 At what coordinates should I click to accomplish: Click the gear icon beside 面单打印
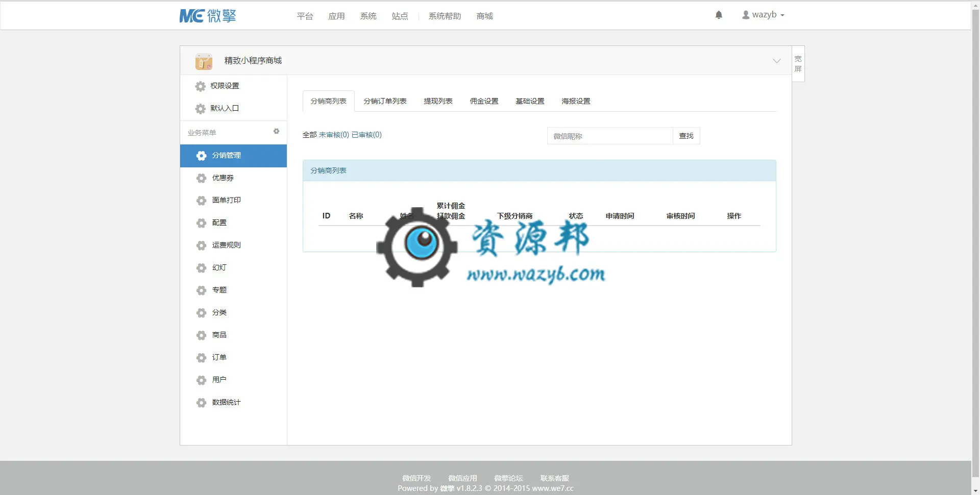coord(202,201)
